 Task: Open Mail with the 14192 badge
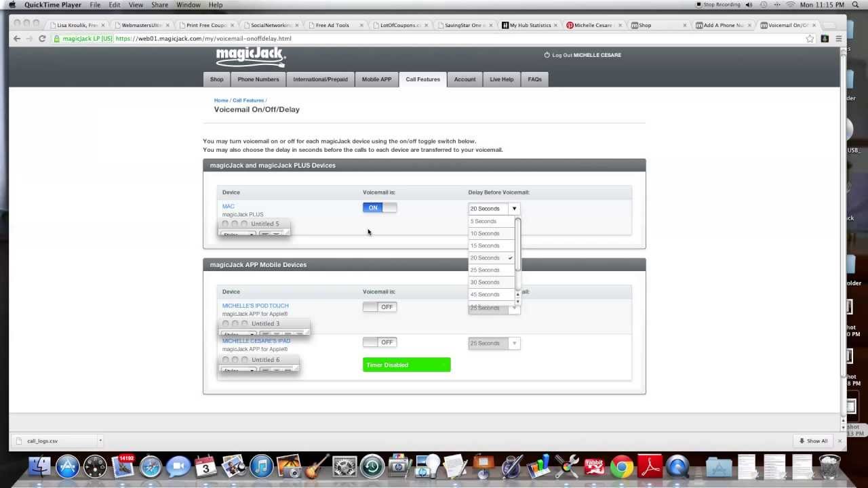tap(123, 467)
